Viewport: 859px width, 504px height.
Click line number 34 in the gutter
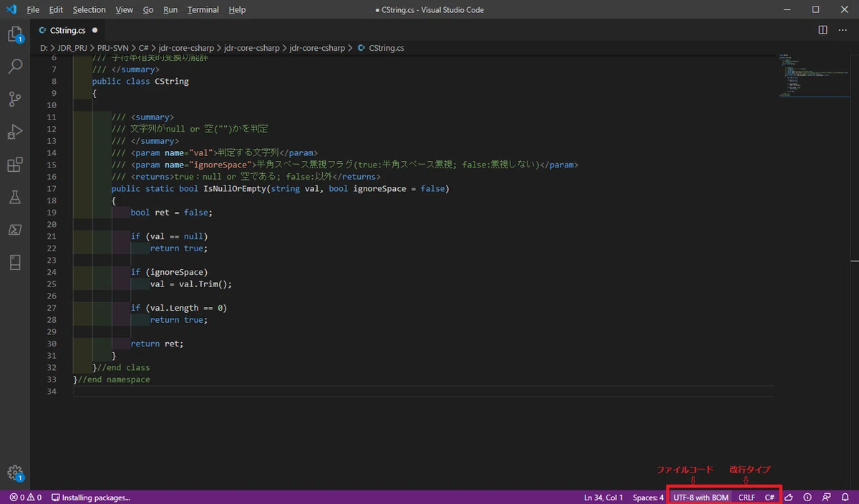pos(51,392)
